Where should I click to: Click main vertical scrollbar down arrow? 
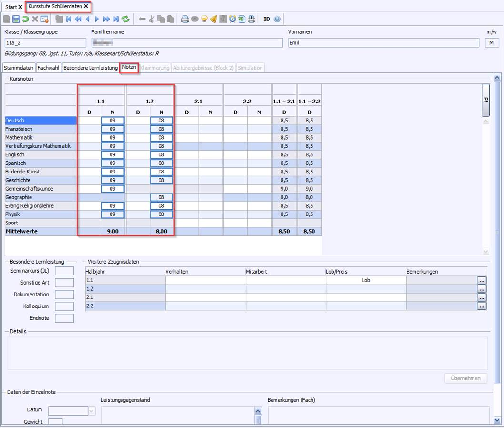point(497,420)
